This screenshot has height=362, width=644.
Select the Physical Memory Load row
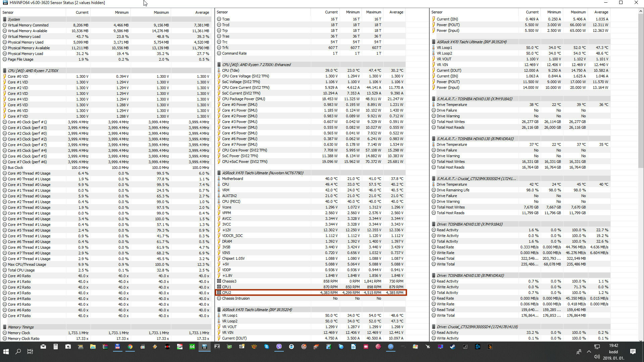coord(106,54)
